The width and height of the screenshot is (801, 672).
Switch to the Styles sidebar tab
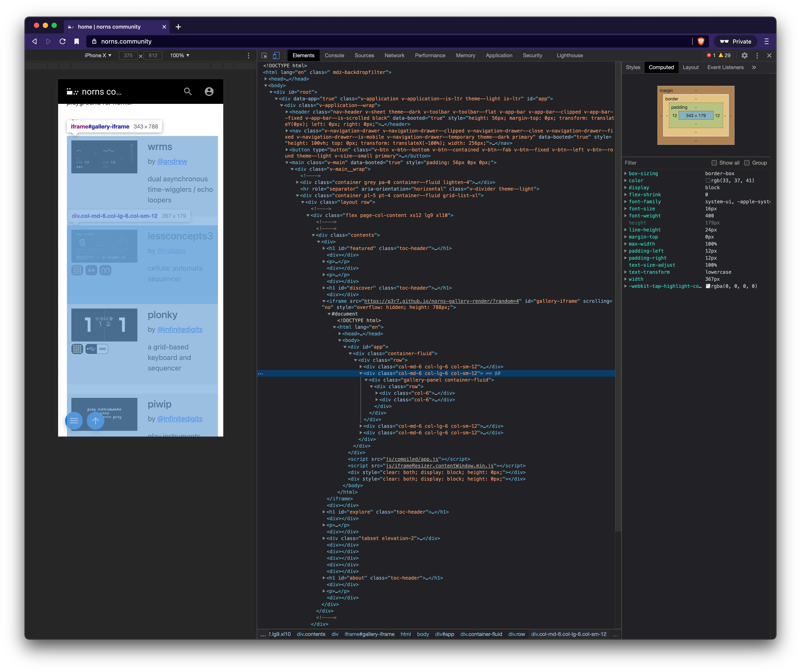pos(633,68)
